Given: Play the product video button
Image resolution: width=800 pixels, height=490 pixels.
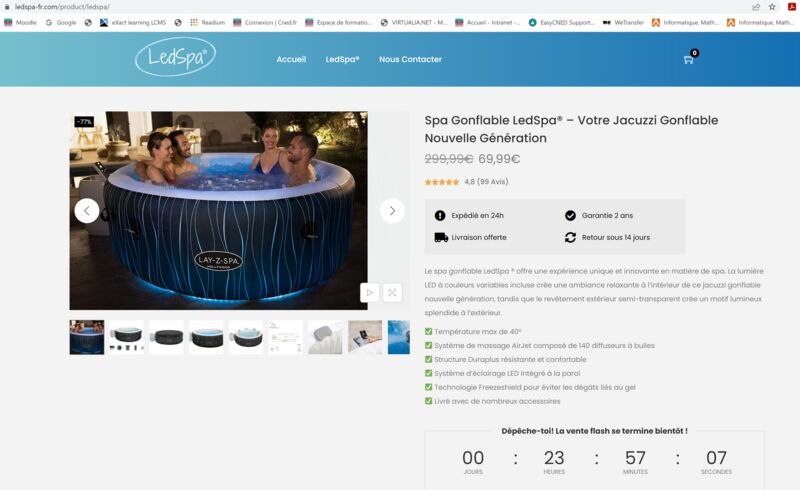Looking at the screenshot, I should click(370, 292).
